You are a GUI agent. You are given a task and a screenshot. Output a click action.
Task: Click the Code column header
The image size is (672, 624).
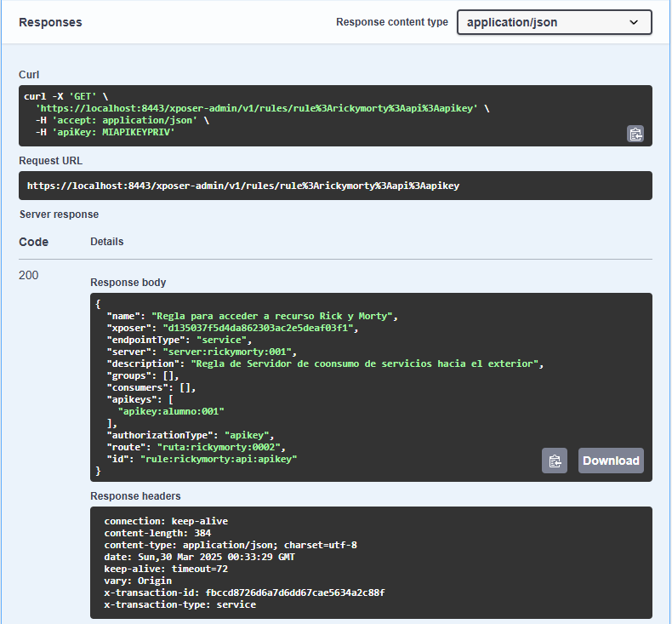pyautogui.click(x=34, y=242)
